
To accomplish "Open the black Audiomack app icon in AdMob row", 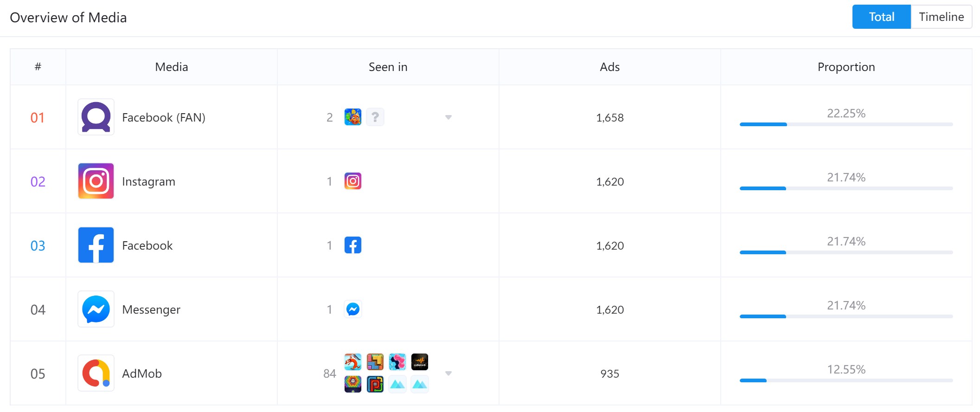I will click(420, 362).
